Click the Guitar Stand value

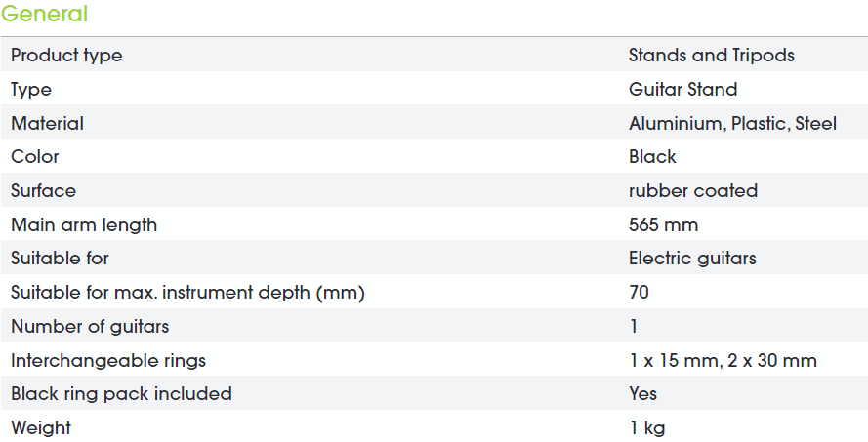682,89
